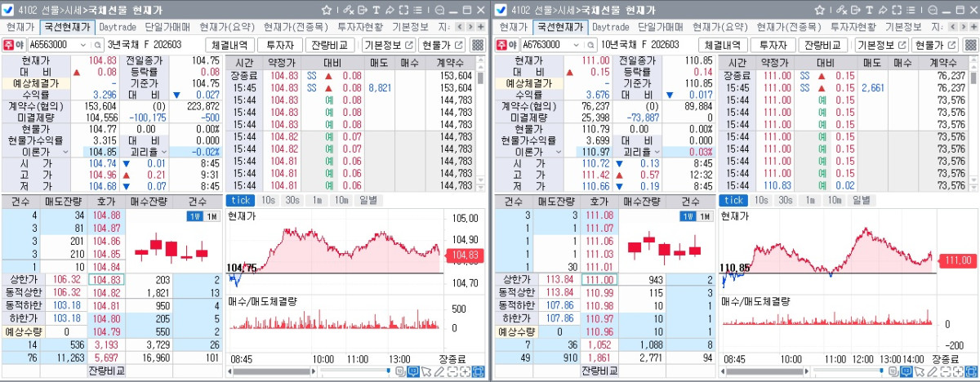
Task: Open the 현재가 first tab in right window
Action: [x=513, y=27]
